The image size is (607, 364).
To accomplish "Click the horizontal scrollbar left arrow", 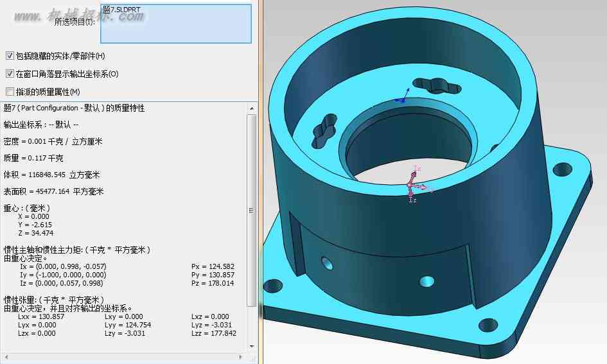I will click(x=6, y=357).
